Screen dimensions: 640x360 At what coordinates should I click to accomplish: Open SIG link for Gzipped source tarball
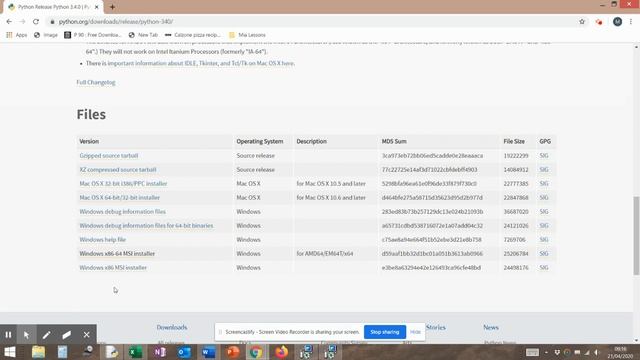pos(544,156)
